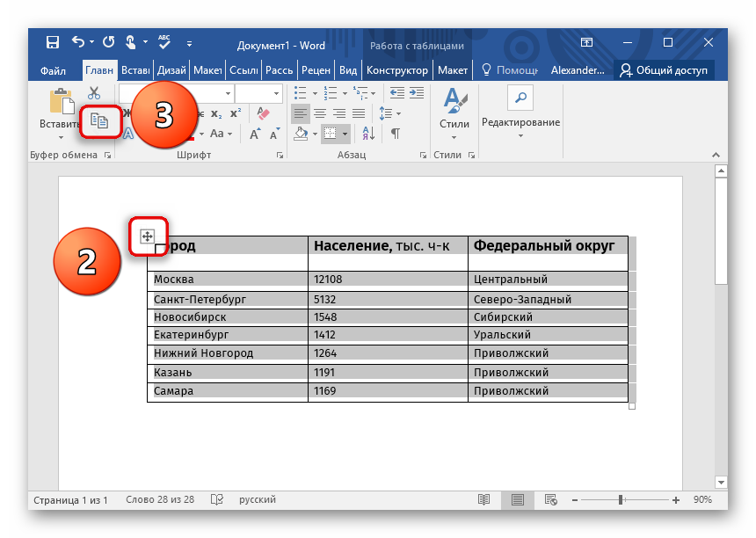Enable center text alignment
756x538 pixels.
tap(320, 113)
